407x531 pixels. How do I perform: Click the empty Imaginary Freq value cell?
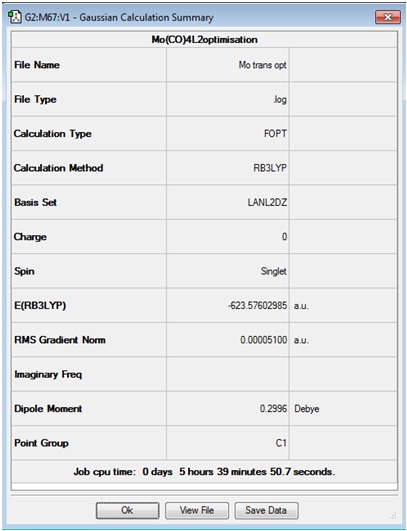(228, 374)
